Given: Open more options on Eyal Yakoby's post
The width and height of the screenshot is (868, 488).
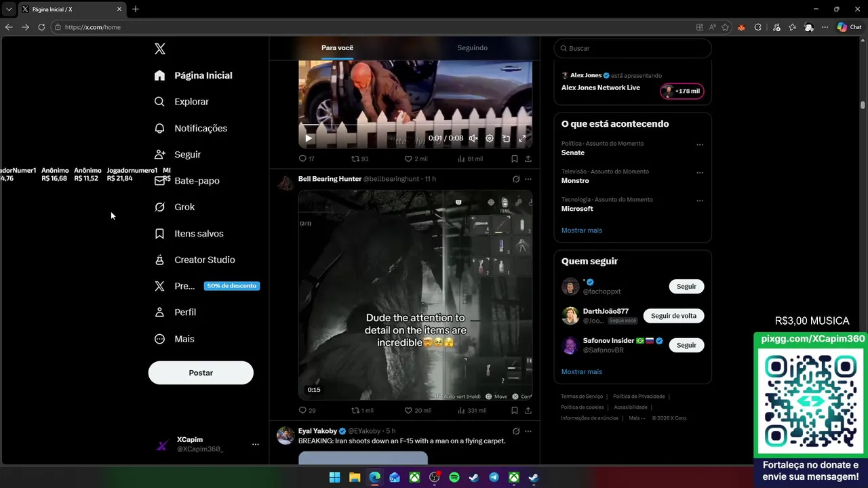Looking at the screenshot, I should 528,431.
